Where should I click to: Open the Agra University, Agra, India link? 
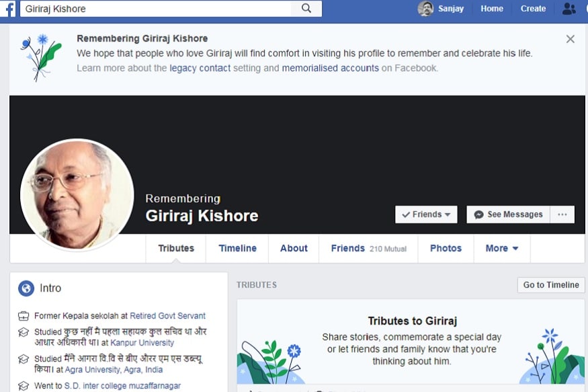[x=114, y=370]
